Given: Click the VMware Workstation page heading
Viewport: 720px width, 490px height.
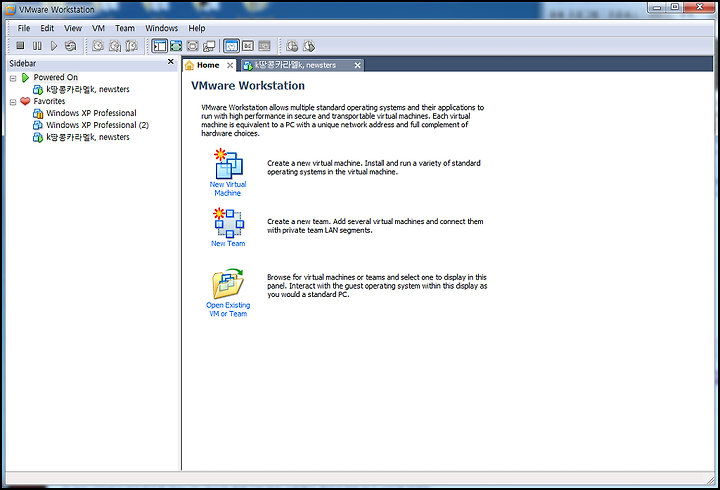Looking at the screenshot, I should (248, 85).
